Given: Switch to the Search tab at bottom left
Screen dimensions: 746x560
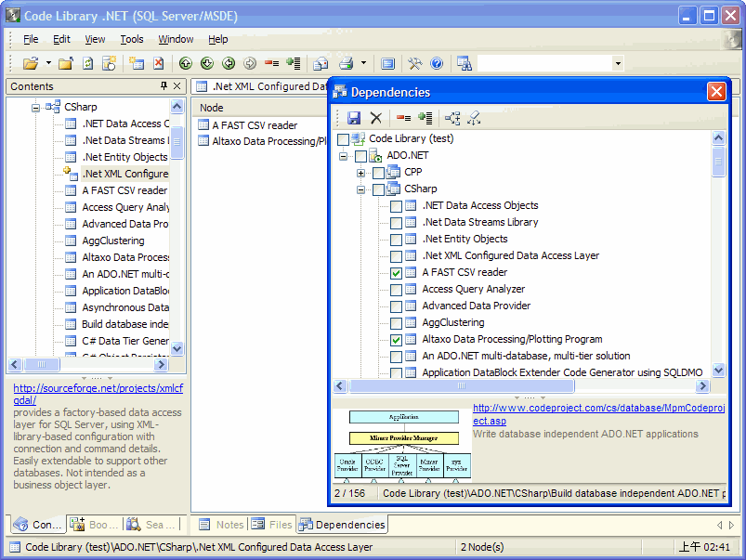Looking at the screenshot, I should (151, 525).
